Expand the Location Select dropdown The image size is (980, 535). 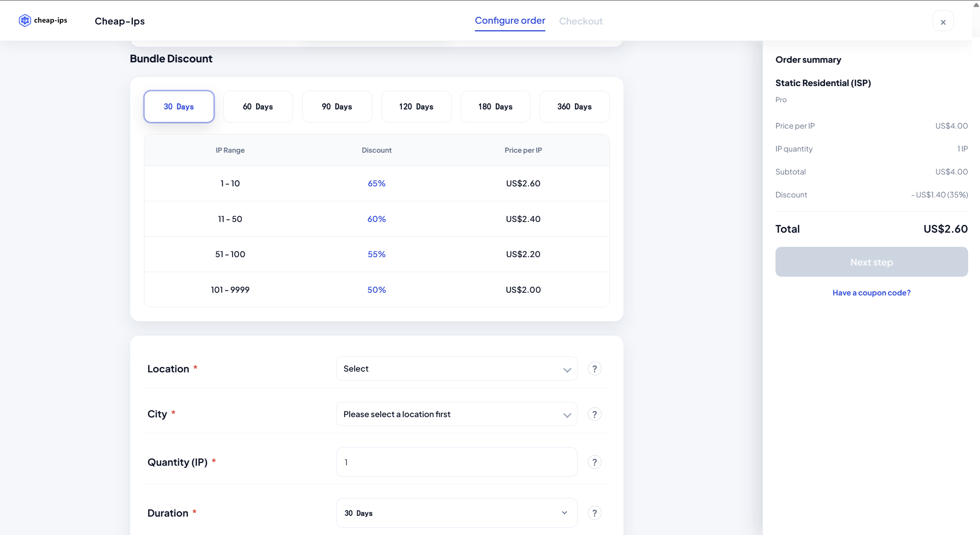click(456, 369)
